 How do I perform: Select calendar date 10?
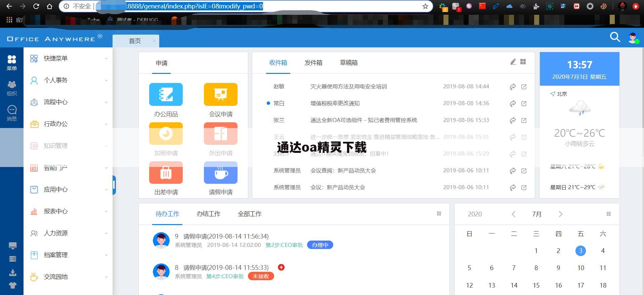click(581, 268)
